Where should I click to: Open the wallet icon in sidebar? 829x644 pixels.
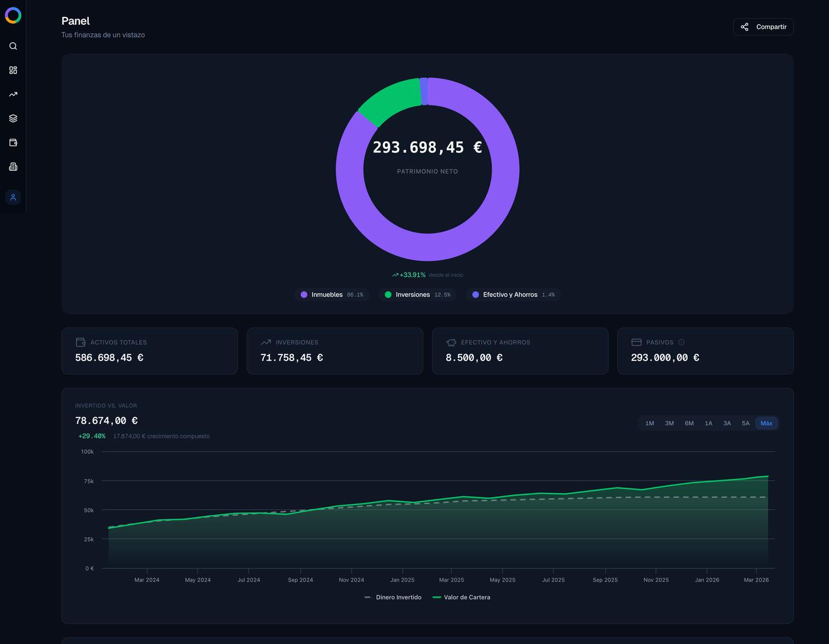[13, 143]
